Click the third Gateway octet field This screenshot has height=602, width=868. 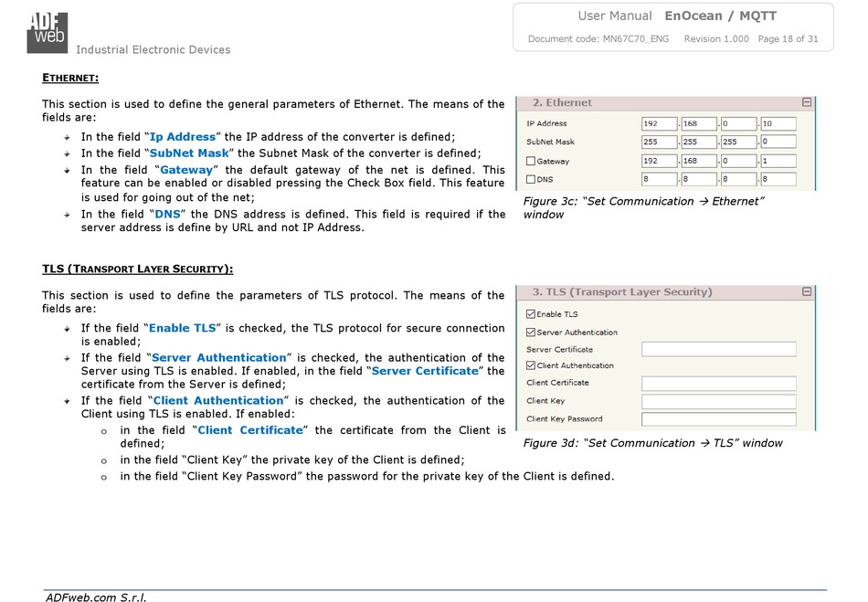(x=738, y=161)
